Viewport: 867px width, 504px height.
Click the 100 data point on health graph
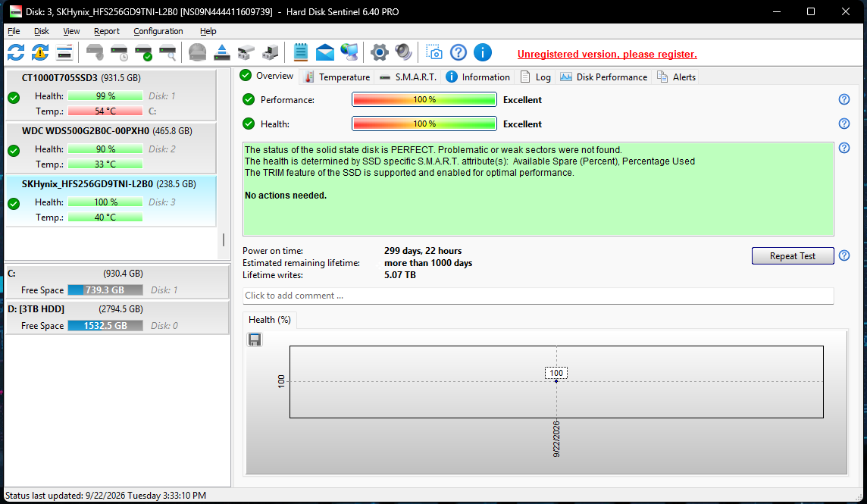(x=556, y=381)
